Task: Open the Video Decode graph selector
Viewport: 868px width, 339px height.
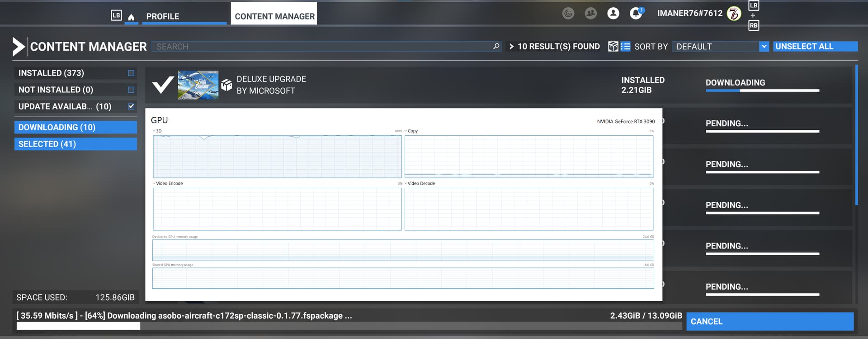Action: tap(406, 183)
